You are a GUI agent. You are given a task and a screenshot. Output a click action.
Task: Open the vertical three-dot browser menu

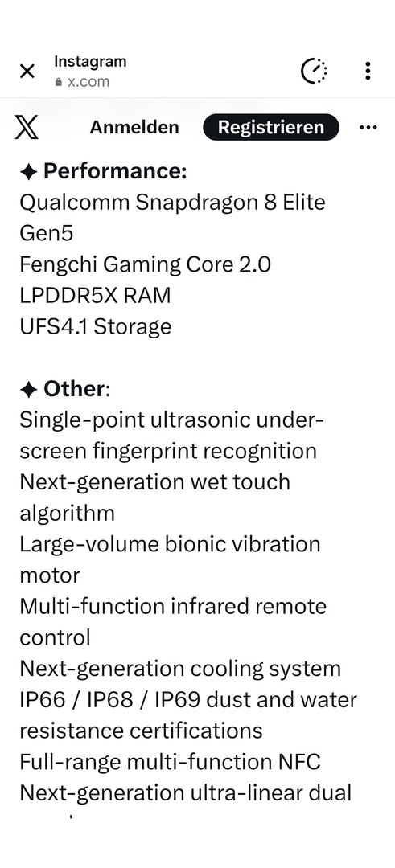(x=368, y=71)
